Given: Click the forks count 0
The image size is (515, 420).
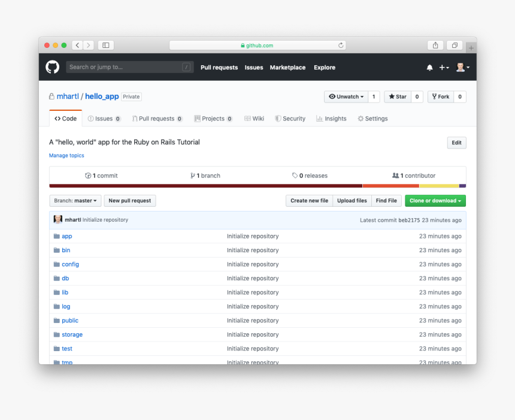Looking at the screenshot, I should [x=460, y=96].
